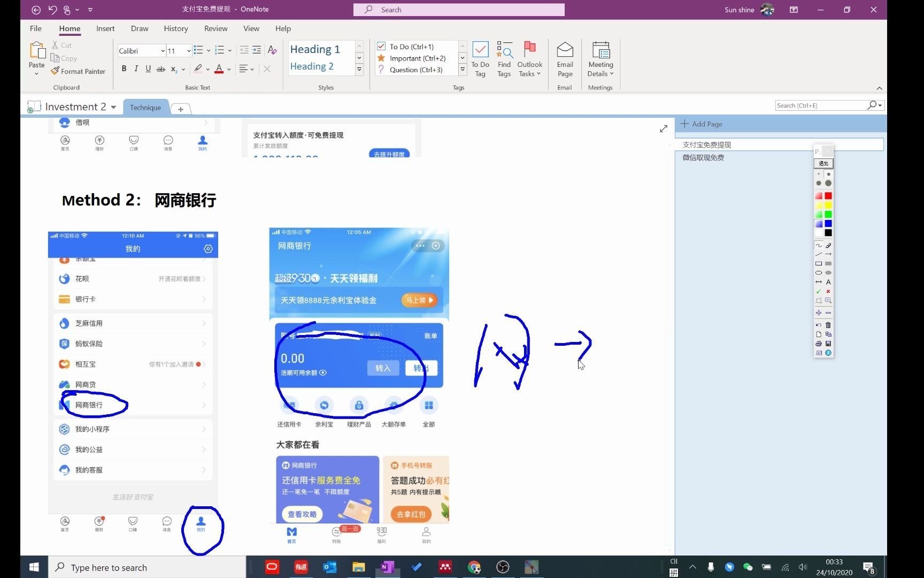Click the floppy save icon in the floating toolbar
Image resolution: width=924 pixels, height=578 pixels.
click(828, 344)
